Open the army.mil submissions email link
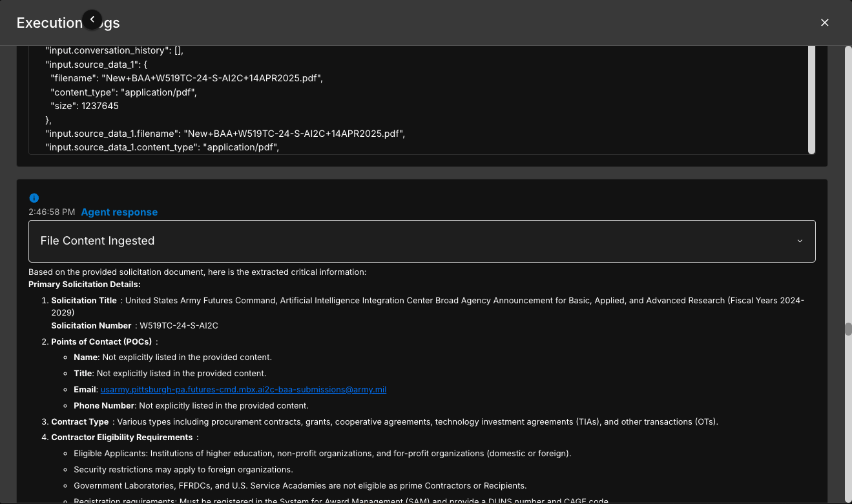The width and height of the screenshot is (852, 504). click(243, 389)
